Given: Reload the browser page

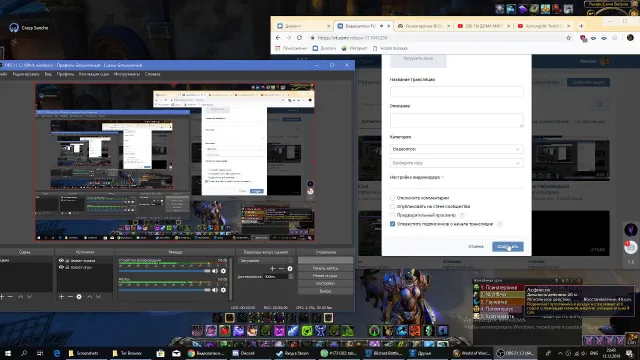Looking at the screenshot, I should click(299, 38).
